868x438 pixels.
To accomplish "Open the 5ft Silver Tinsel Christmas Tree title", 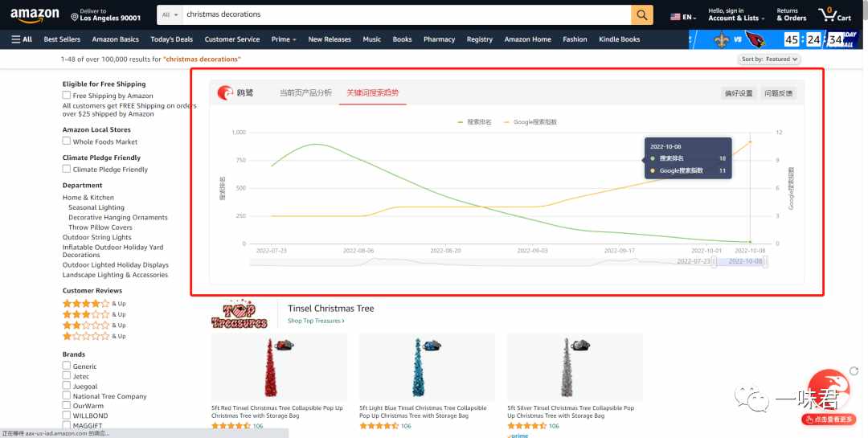I will coord(571,411).
